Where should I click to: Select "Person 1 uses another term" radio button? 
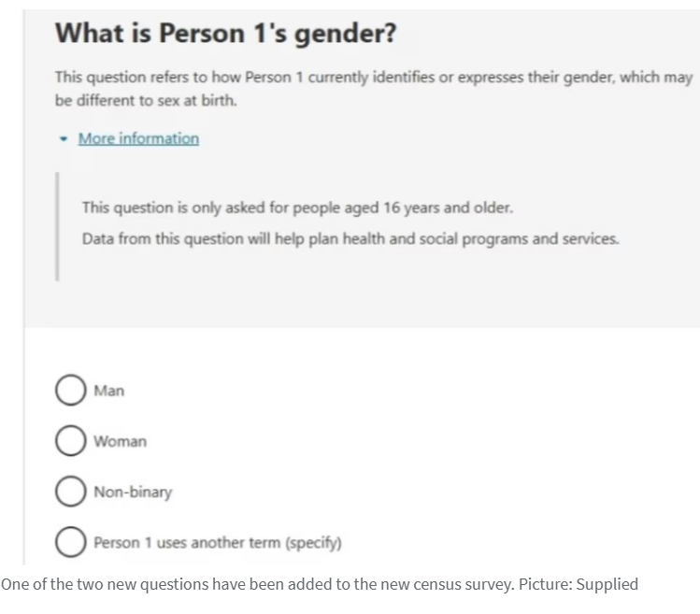point(71,542)
